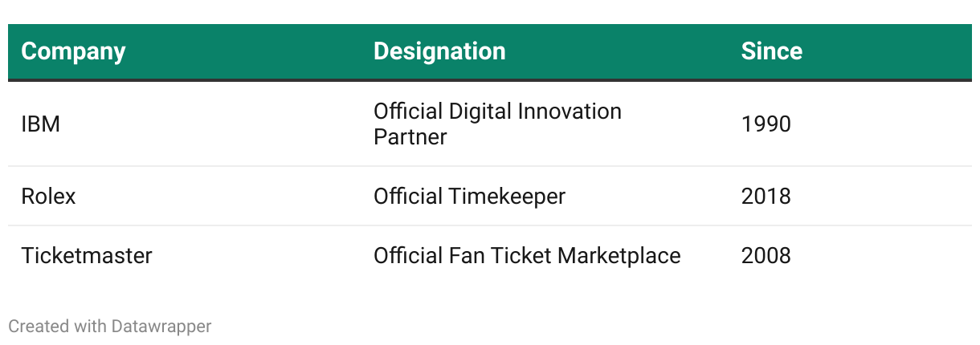Select the Official Fan Ticket Marketplace cell
The width and height of the screenshot is (980, 345).
pos(527,256)
